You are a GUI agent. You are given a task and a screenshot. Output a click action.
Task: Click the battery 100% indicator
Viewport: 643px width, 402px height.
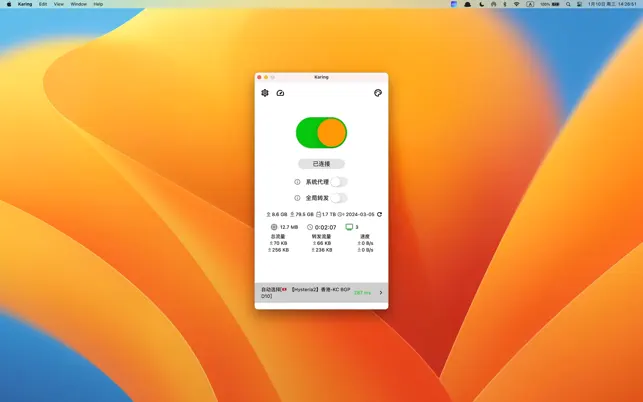[550, 4]
